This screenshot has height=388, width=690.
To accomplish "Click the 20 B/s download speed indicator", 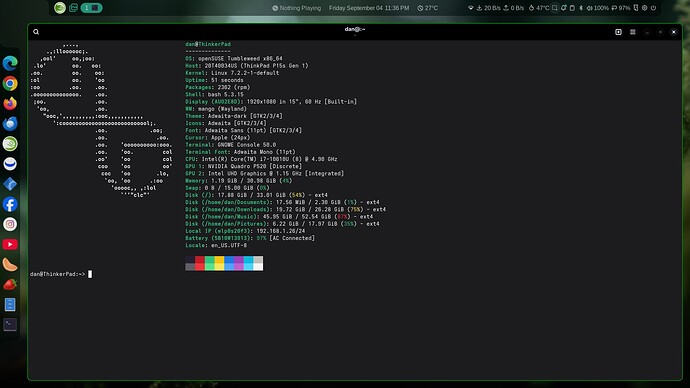I will (488, 8).
